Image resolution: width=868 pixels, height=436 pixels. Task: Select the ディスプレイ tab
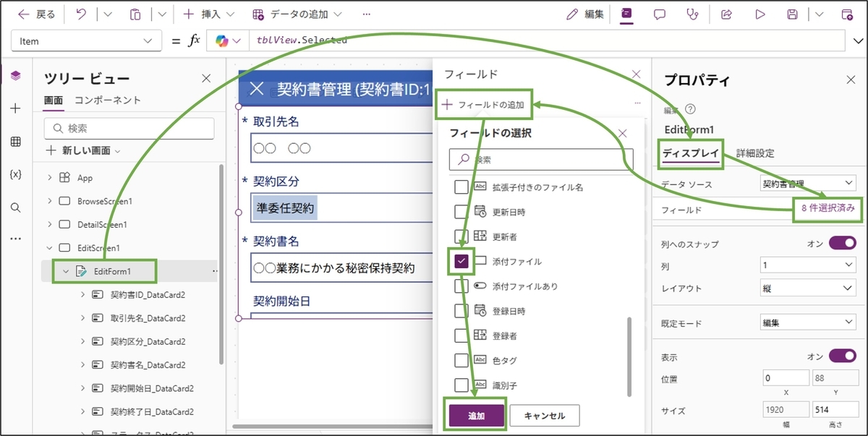(x=691, y=153)
